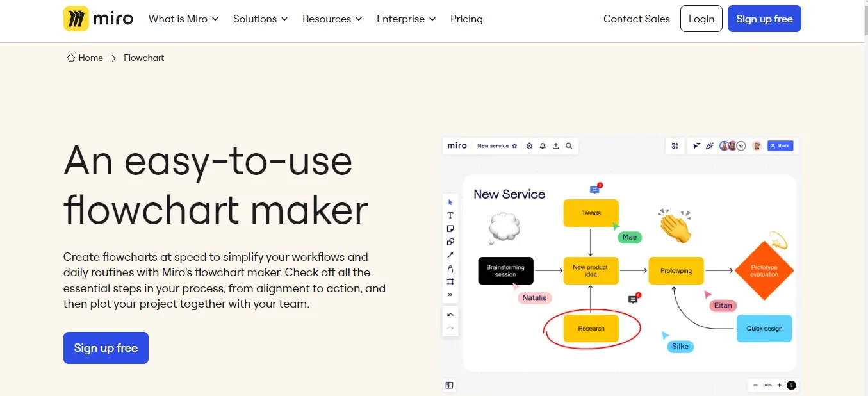868x396 pixels.
Task: Click the 100% zoom level value
Action: 767,385
